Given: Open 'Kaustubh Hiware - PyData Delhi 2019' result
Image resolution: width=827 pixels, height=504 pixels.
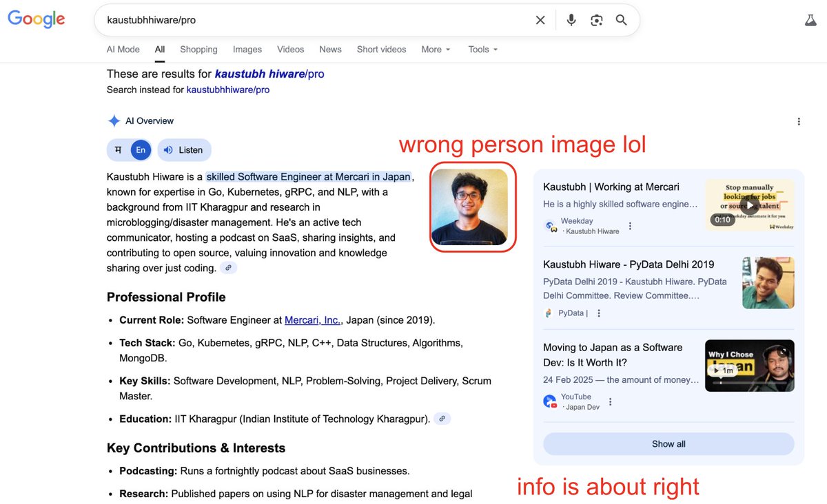Looking at the screenshot, I should coord(629,264).
